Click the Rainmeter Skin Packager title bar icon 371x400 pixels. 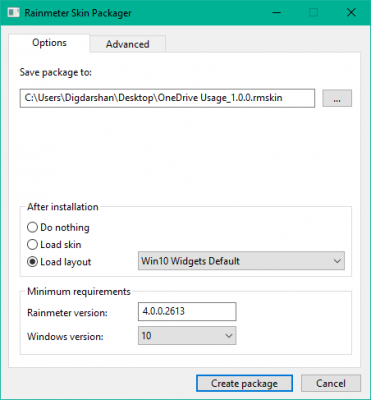pyautogui.click(x=14, y=13)
